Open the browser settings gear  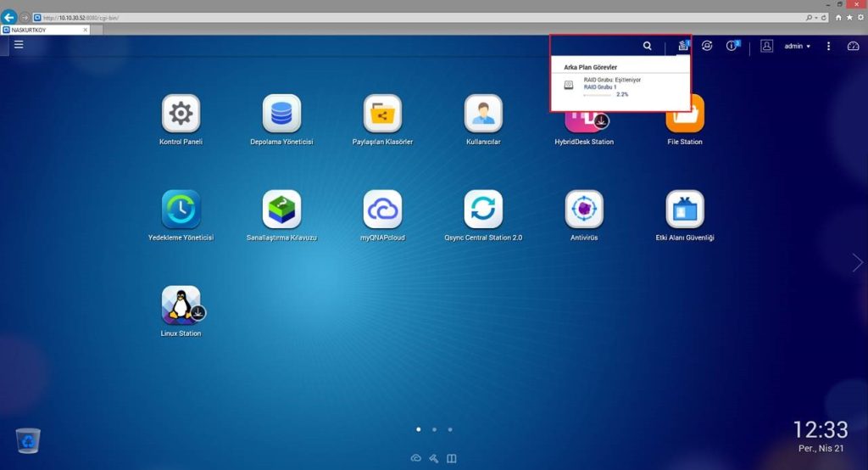pyautogui.click(x=861, y=18)
